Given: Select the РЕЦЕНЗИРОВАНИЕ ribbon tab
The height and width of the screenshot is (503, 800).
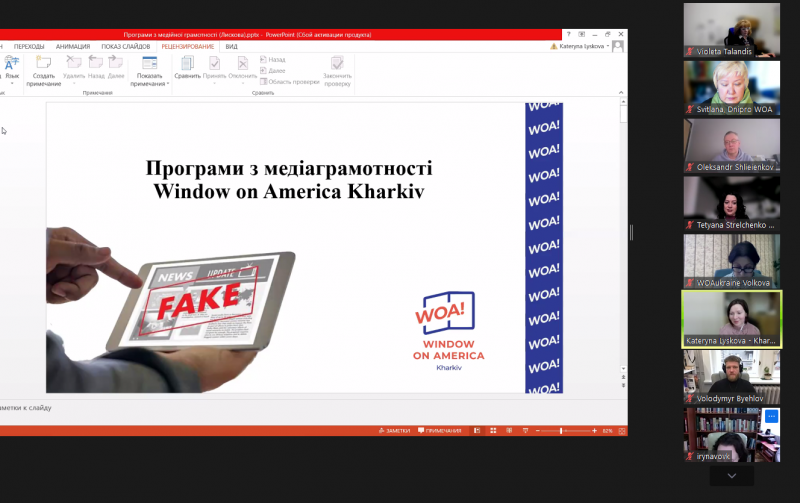Looking at the screenshot, I should pos(188,46).
